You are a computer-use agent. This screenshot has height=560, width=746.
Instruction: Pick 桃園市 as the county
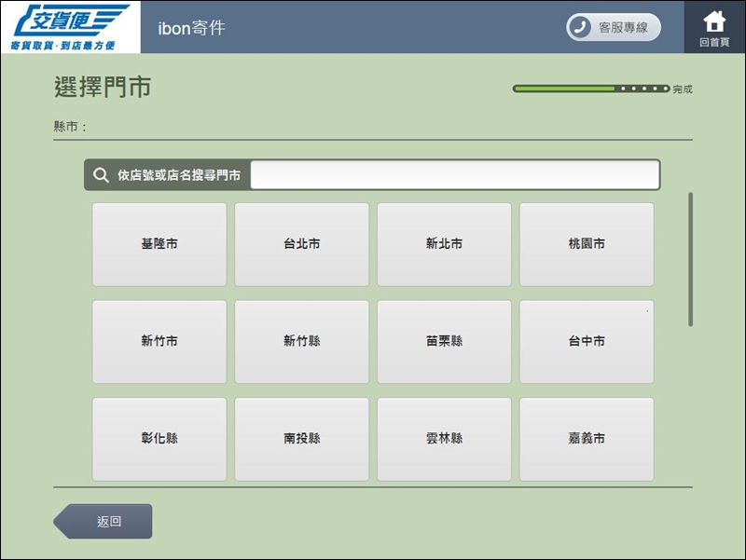coord(587,244)
